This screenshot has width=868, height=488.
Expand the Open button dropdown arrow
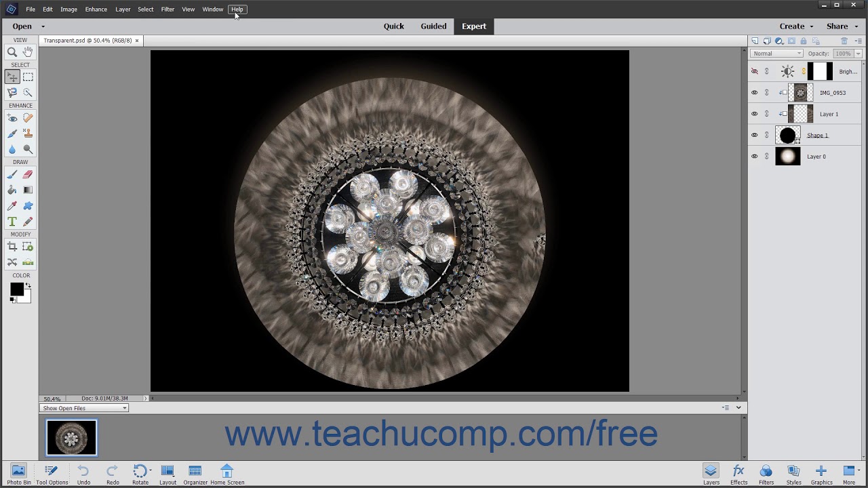tap(43, 26)
